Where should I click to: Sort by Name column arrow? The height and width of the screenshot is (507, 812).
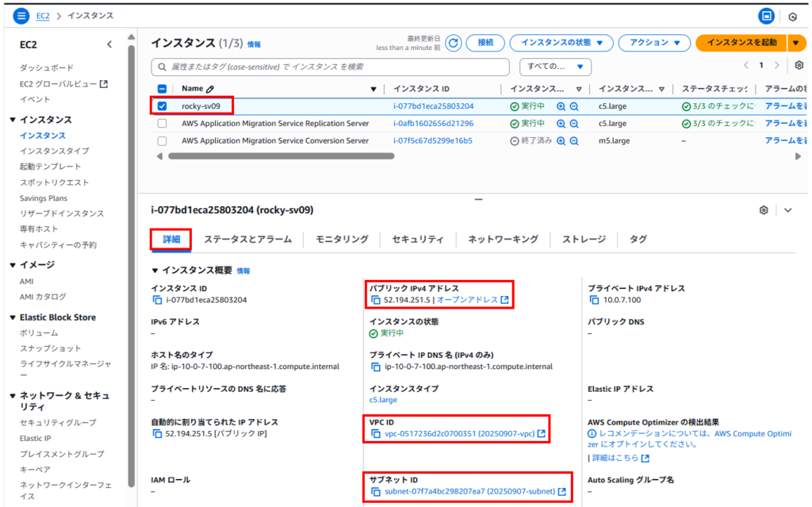373,89
